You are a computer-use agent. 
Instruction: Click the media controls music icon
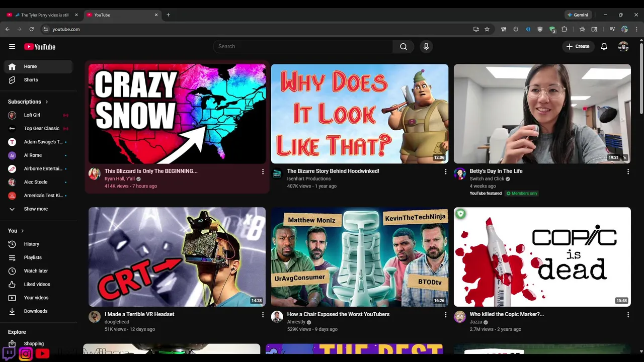coord(612,29)
